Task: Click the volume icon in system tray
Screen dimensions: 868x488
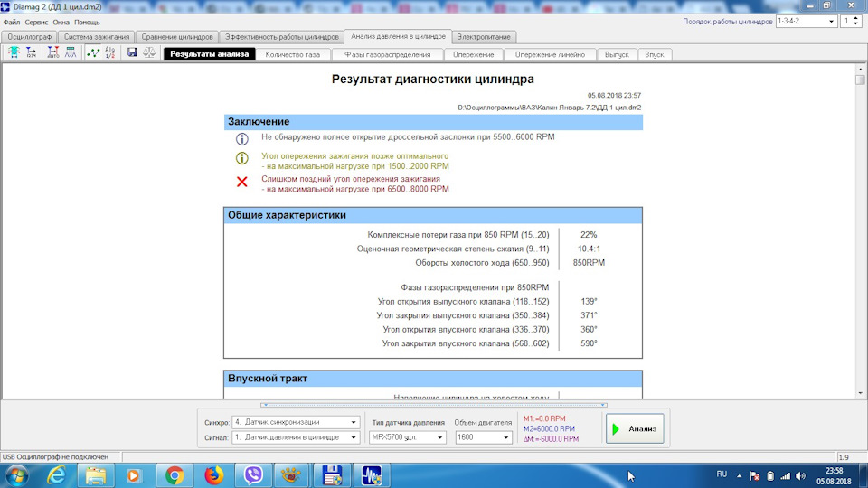Action: [x=800, y=476]
